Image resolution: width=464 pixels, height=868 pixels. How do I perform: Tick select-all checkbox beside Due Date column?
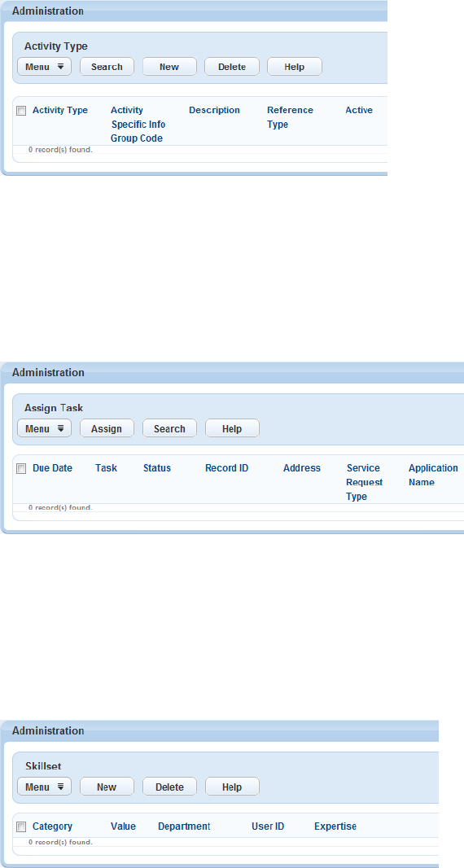pyautogui.click(x=21, y=469)
